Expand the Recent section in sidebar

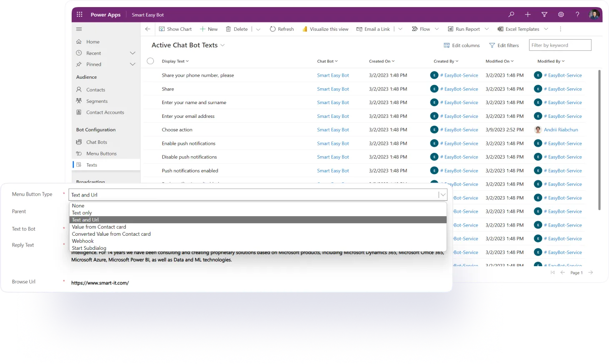click(x=132, y=53)
